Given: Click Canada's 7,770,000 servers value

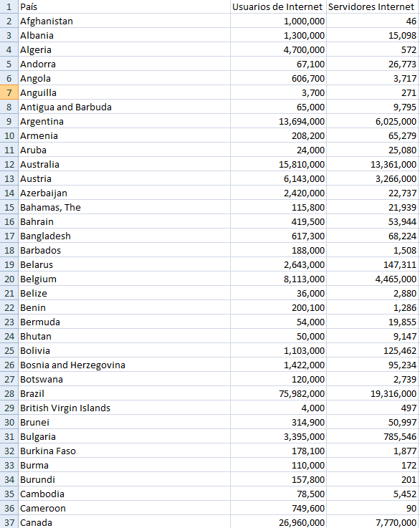Looking at the screenshot, I should pyautogui.click(x=373, y=522).
